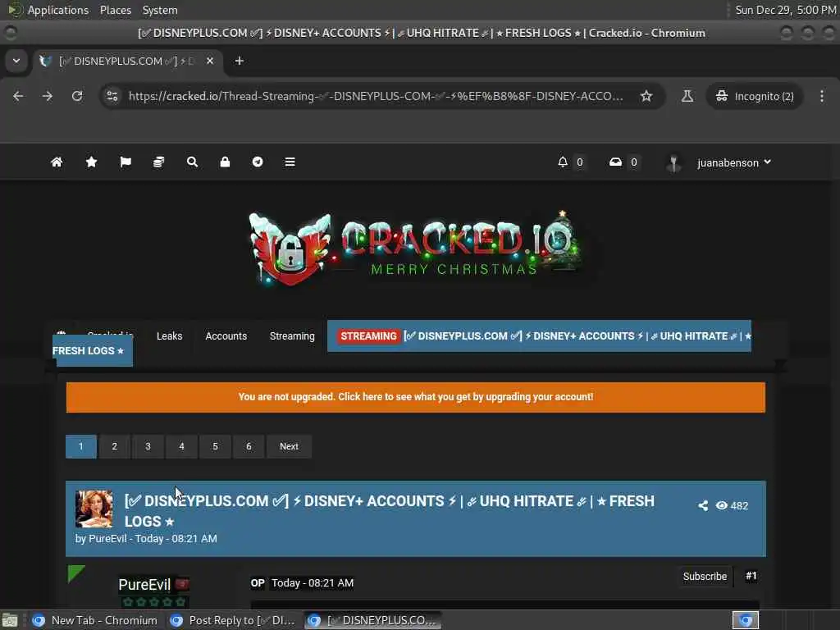The image size is (840, 630).
Task: Click the OP badge on first post
Action: (x=258, y=583)
